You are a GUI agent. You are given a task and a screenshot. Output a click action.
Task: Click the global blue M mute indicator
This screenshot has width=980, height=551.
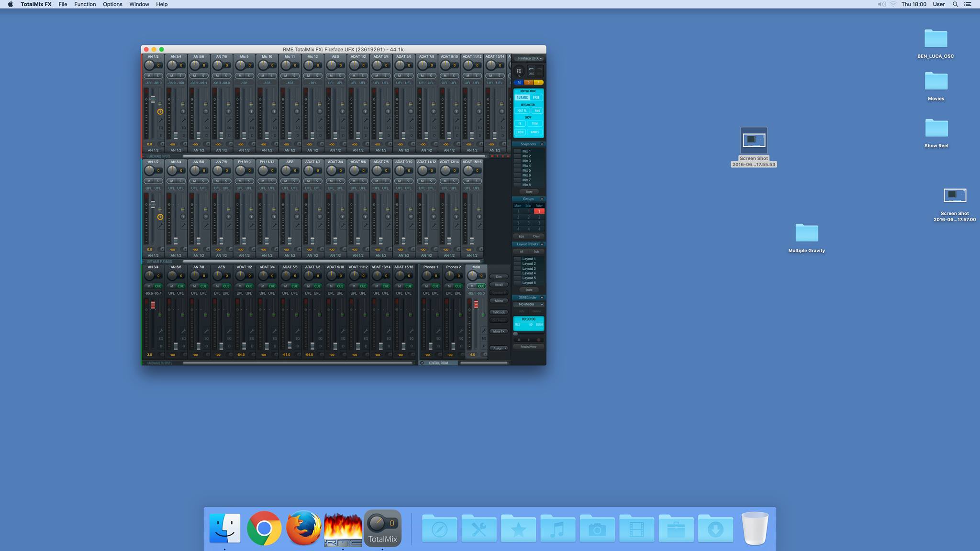click(x=519, y=82)
